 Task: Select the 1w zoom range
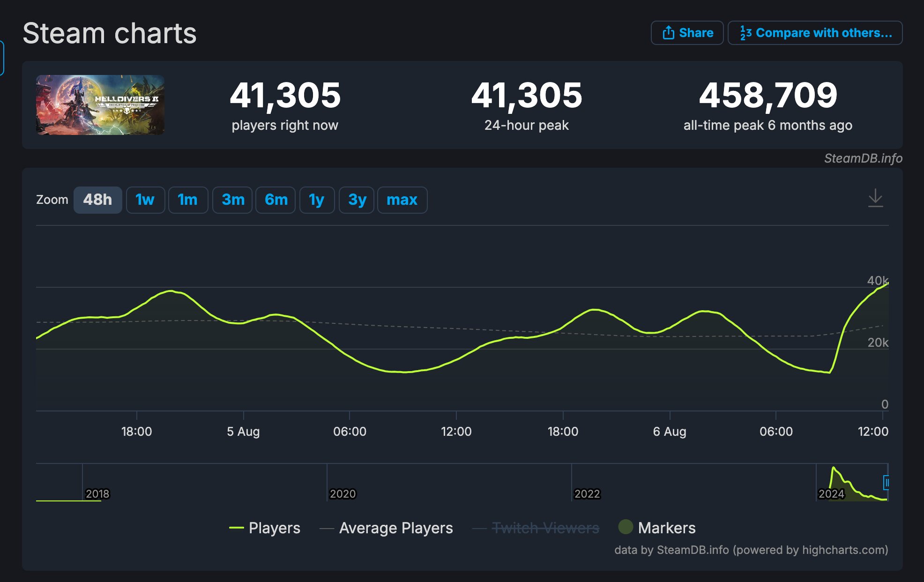tap(145, 200)
